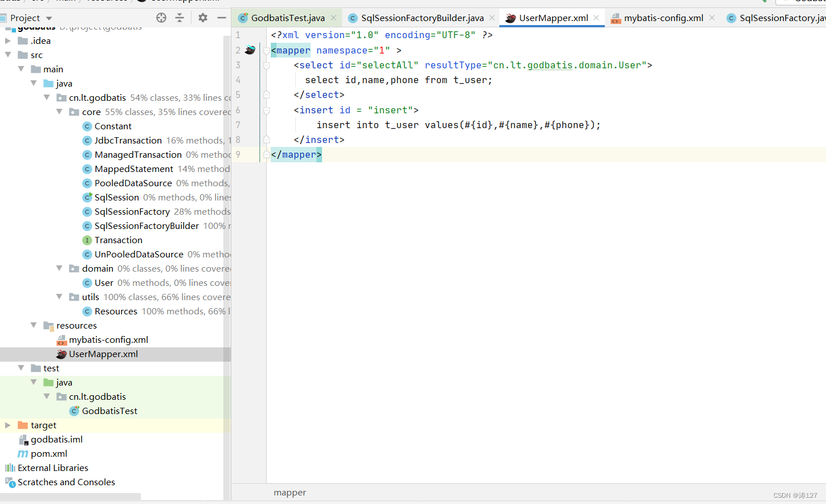The width and height of the screenshot is (826, 504).
Task: Open the JdbcTransaction class
Action: coord(128,140)
